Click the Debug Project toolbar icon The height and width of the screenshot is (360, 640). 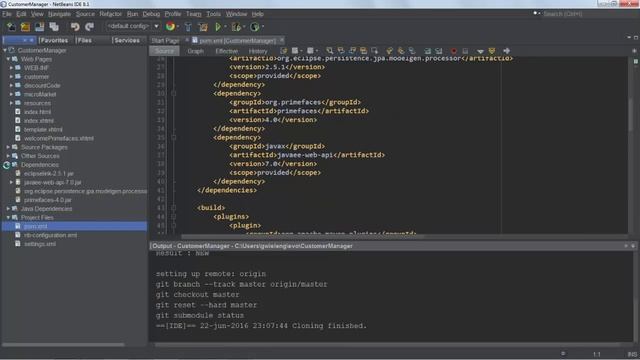[x=236, y=27]
